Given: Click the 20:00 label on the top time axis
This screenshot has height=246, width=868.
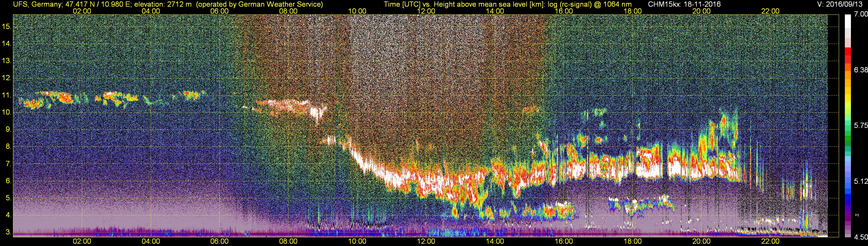Looking at the screenshot, I should [702, 11].
